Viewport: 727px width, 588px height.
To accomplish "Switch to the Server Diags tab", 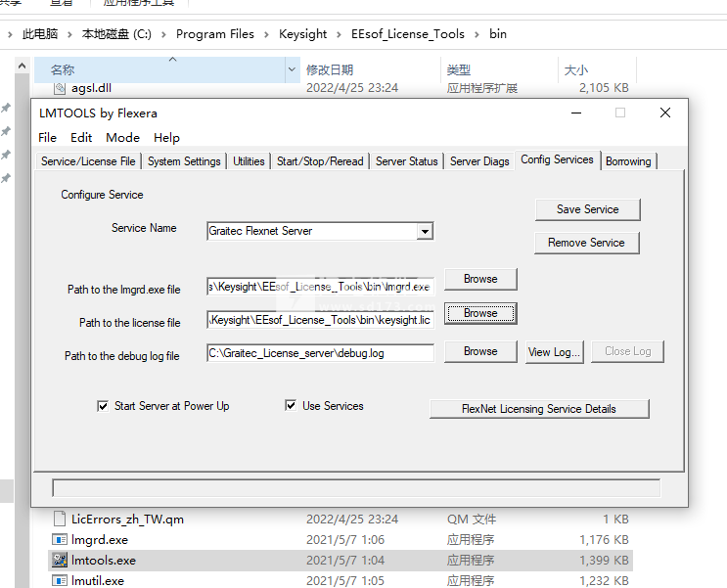I will 479,161.
